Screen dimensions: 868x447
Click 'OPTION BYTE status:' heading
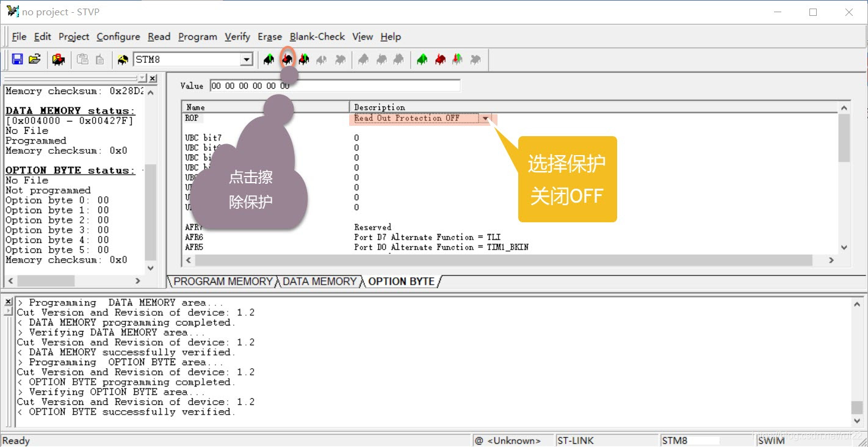pos(70,170)
